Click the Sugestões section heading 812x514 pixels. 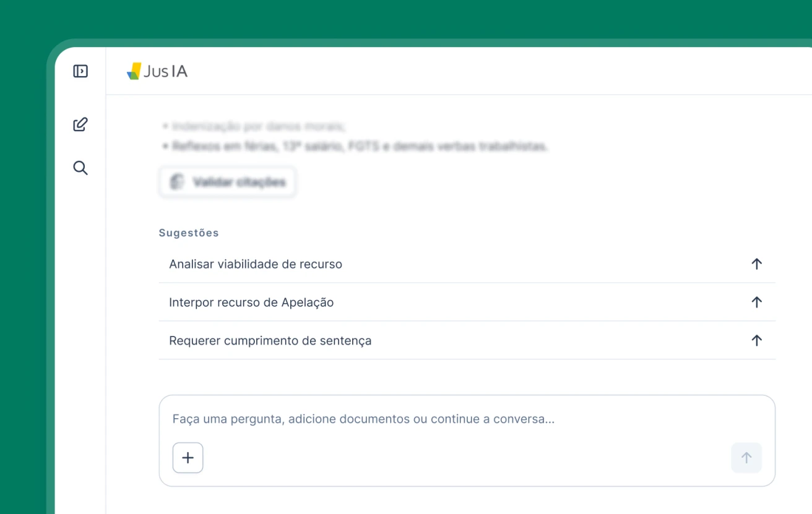189,233
